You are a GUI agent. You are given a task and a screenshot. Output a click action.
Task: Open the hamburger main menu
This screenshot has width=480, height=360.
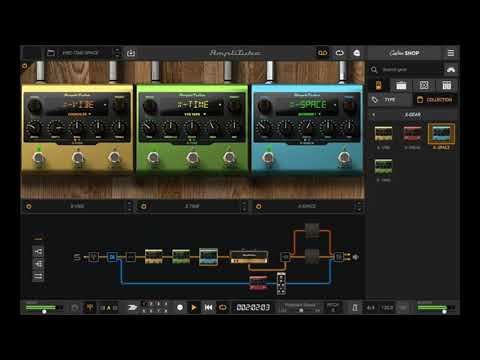451,53
